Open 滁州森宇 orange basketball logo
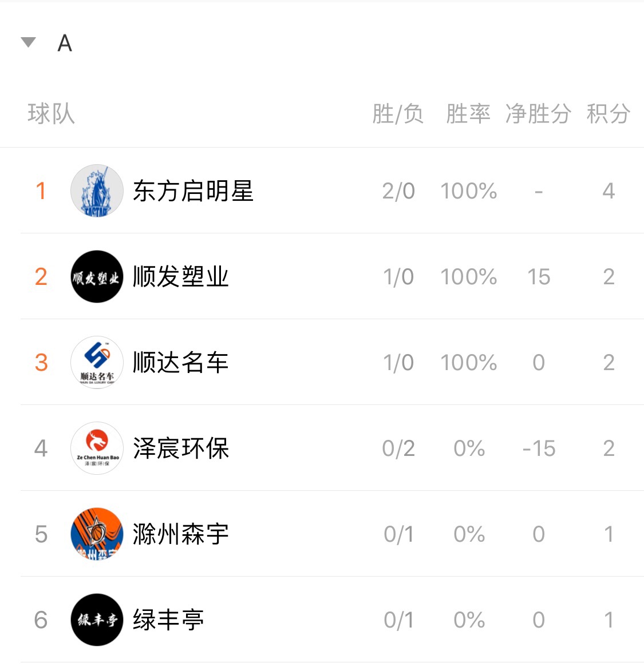The image size is (644, 671). 97,534
